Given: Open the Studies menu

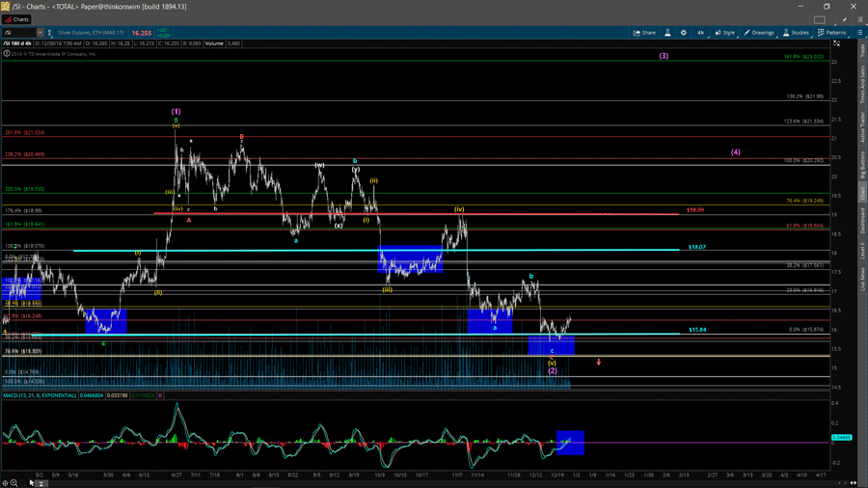Looking at the screenshot, I should [797, 33].
